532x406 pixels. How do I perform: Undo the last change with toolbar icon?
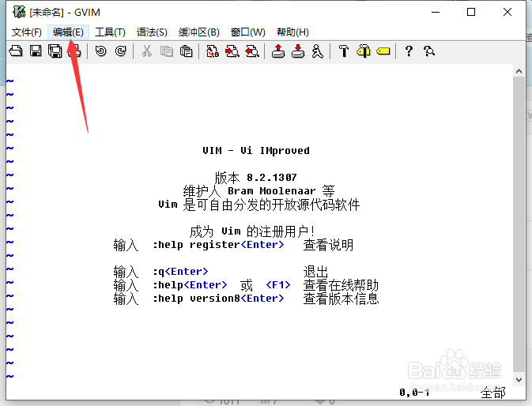pyautogui.click(x=100, y=51)
